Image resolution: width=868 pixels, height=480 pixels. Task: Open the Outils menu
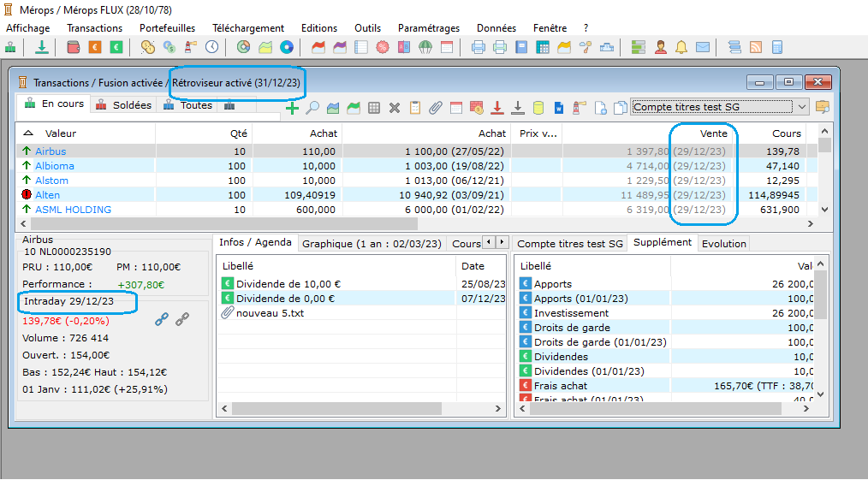tap(367, 28)
